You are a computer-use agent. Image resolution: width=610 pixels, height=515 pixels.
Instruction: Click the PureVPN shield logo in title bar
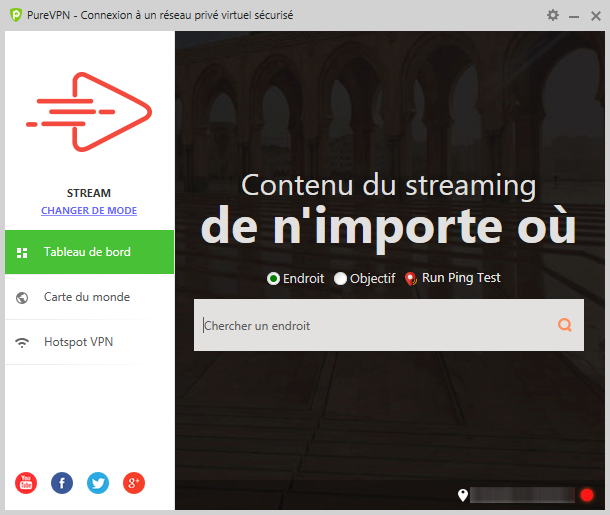click(16, 15)
